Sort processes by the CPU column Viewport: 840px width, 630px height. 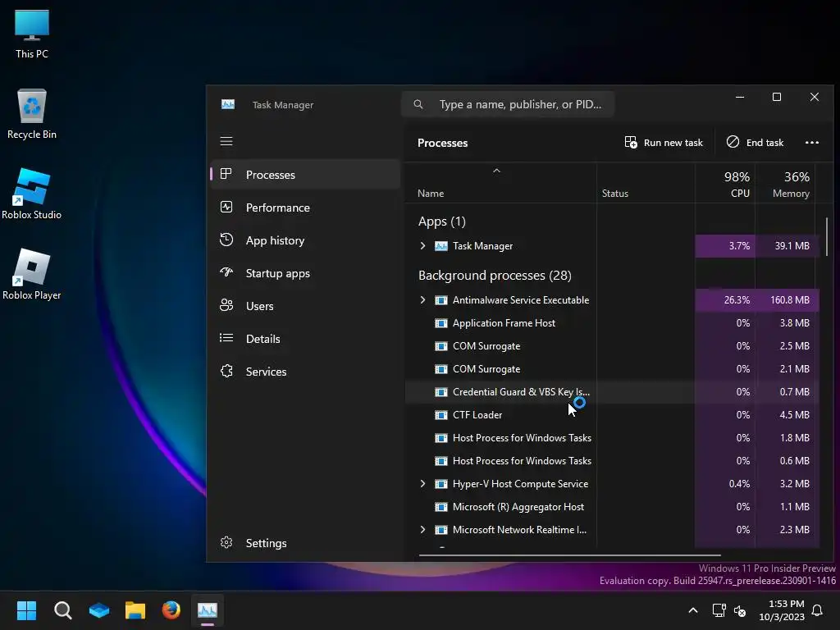click(725, 184)
